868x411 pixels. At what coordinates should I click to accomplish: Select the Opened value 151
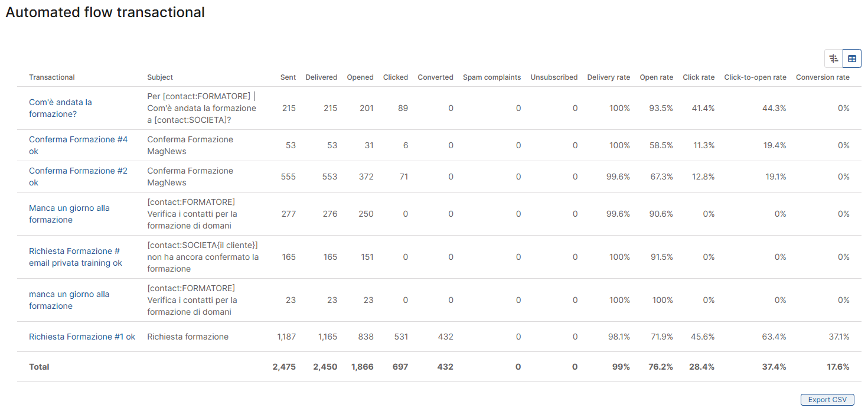coord(367,257)
